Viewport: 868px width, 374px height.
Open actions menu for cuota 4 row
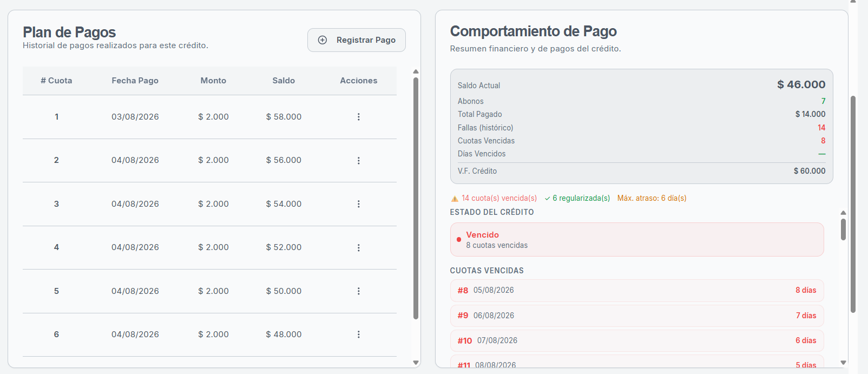point(358,247)
